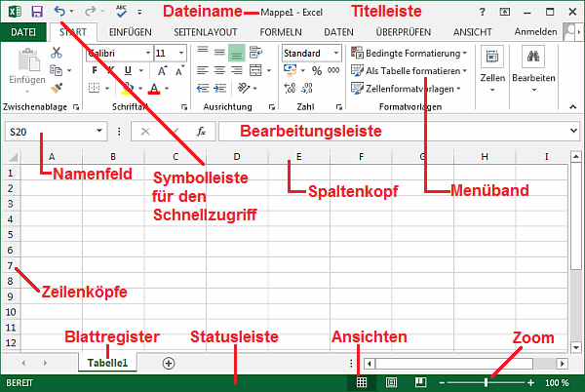Apply the yellow fill color
Image resolution: width=585 pixels, height=392 pixels.
tap(127, 89)
